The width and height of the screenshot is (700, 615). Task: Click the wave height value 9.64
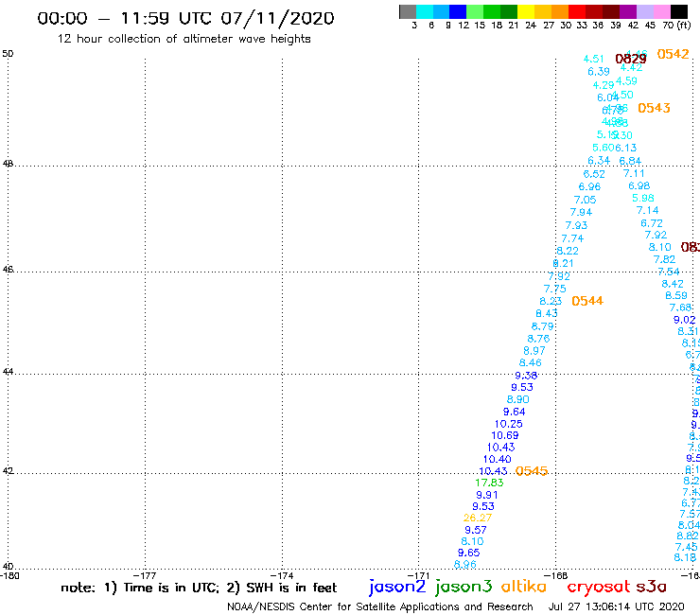coord(515,412)
